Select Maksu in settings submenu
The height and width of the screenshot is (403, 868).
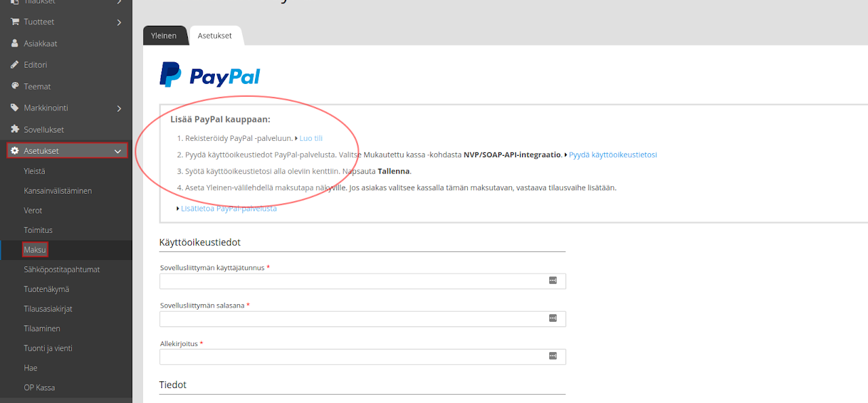[35, 250]
